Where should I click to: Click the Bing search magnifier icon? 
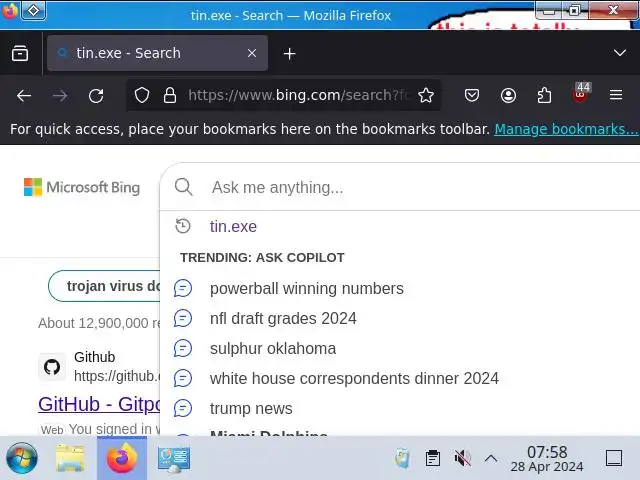183,187
